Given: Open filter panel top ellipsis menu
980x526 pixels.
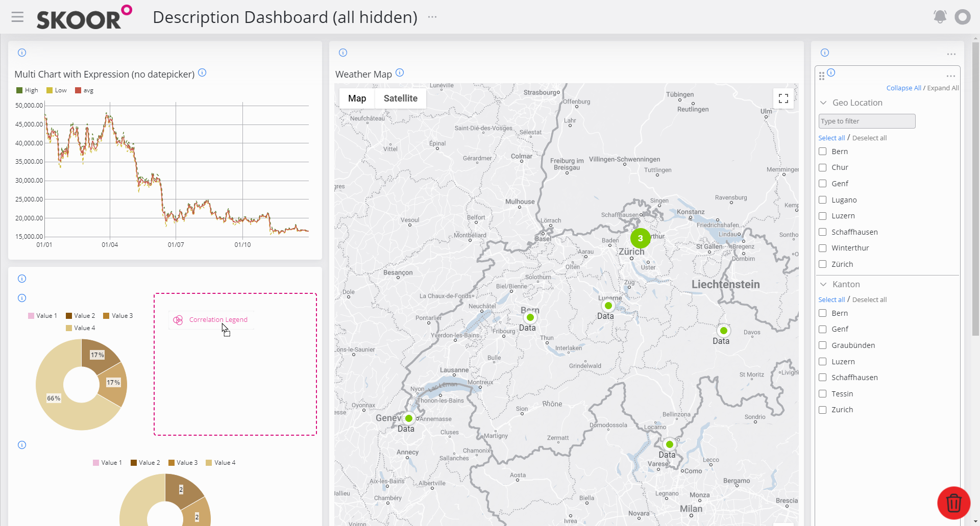Looking at the screenshot, I should (x=951, y=54).
